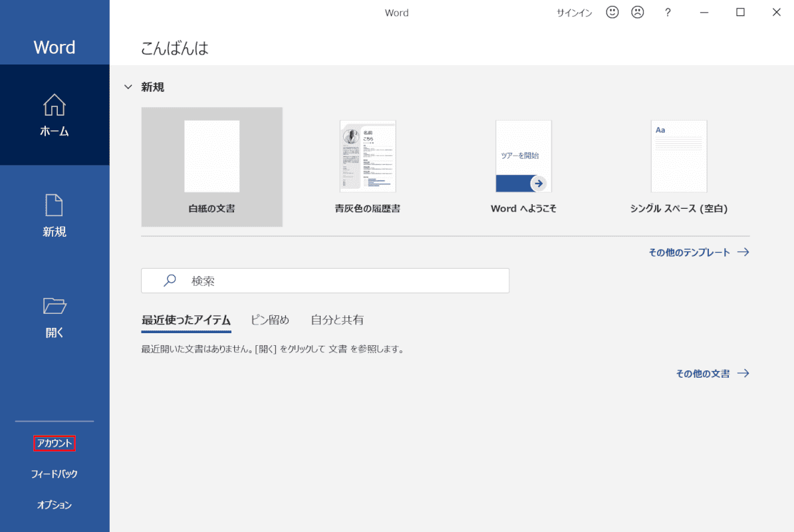Click arrow beside その他の文書

(x=743, y=374)
